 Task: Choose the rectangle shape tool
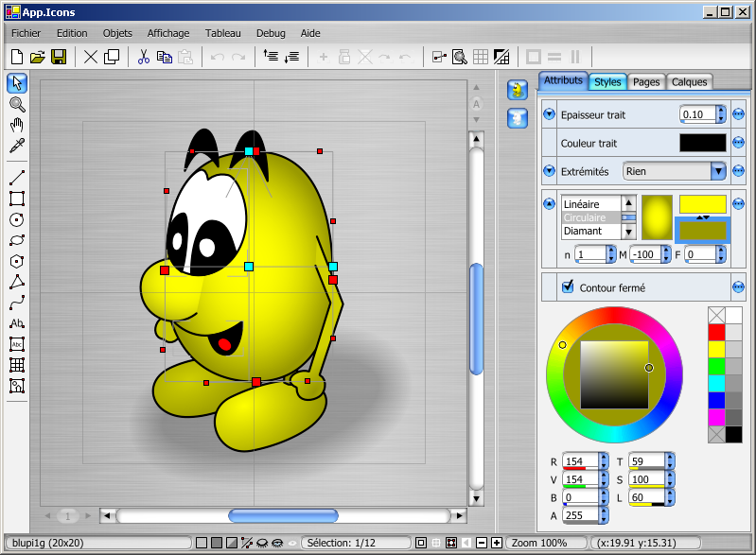point(16,199)
